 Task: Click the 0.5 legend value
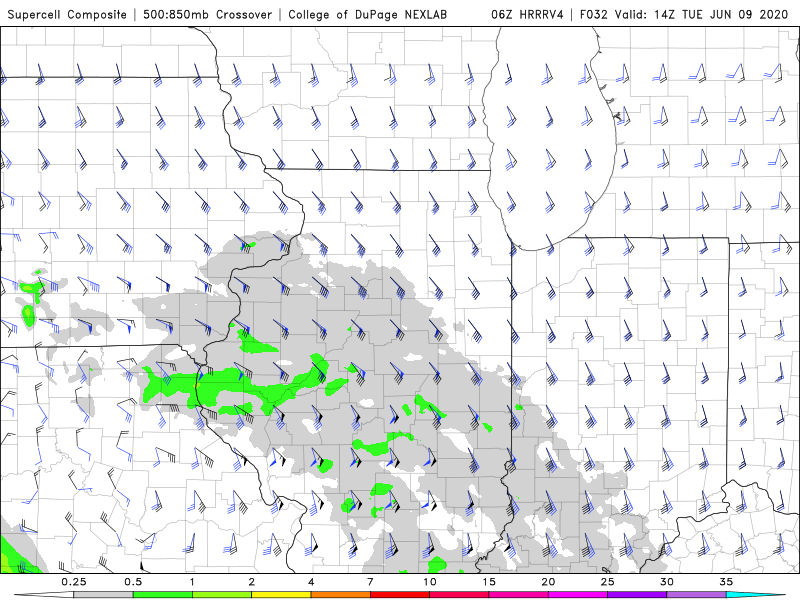[x=133, y=582]
